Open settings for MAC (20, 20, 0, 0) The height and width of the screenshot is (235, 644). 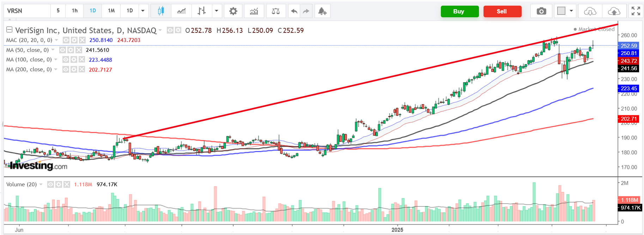pyautogui.click(x=74, y=40)
